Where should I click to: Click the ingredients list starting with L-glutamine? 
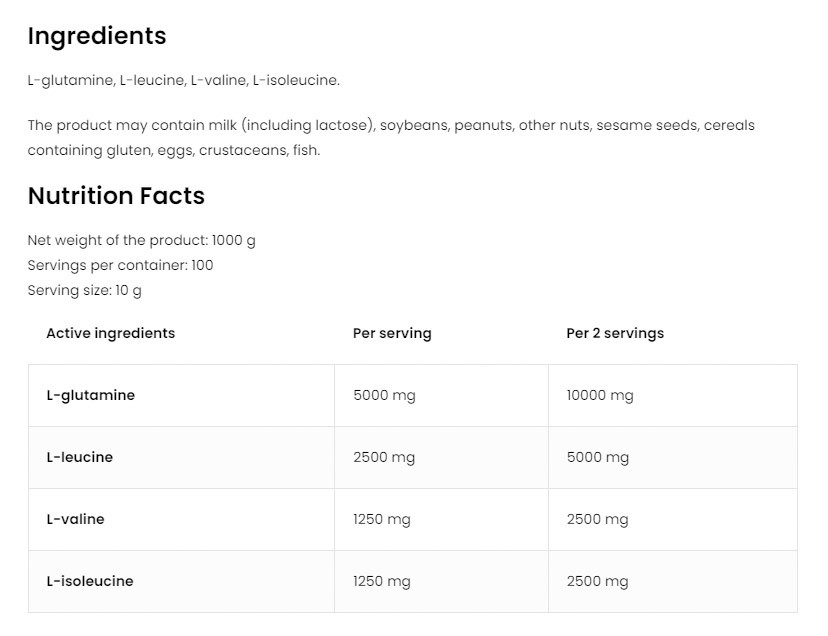point(183,80)
